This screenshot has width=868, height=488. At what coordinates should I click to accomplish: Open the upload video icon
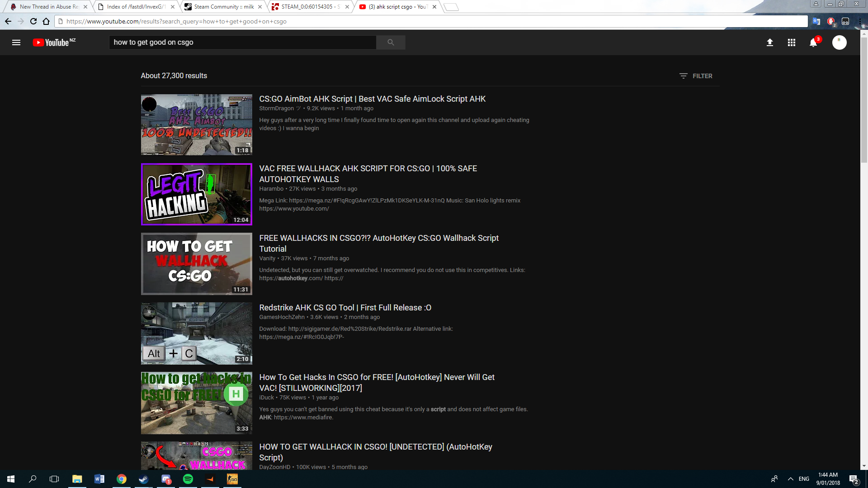click(770, 42)
